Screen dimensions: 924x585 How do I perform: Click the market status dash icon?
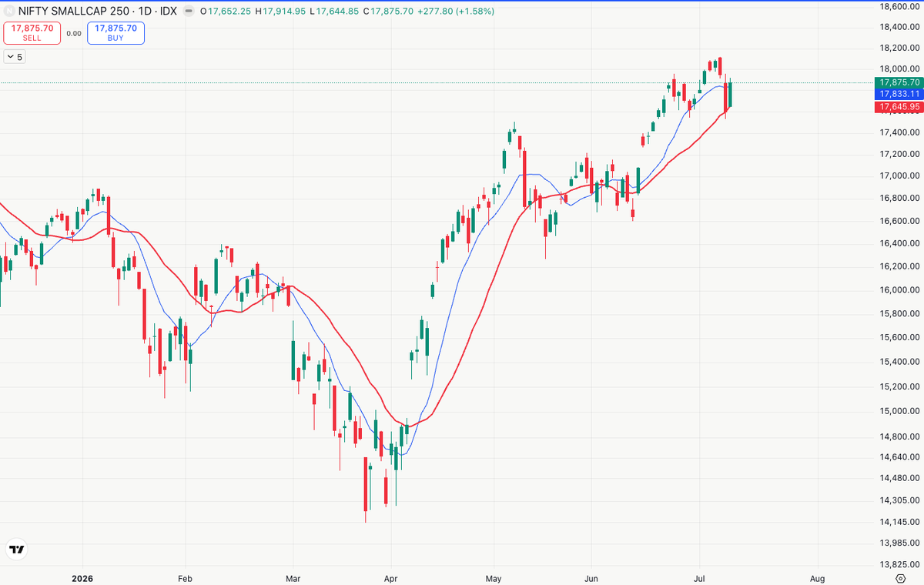click(189, 12)
